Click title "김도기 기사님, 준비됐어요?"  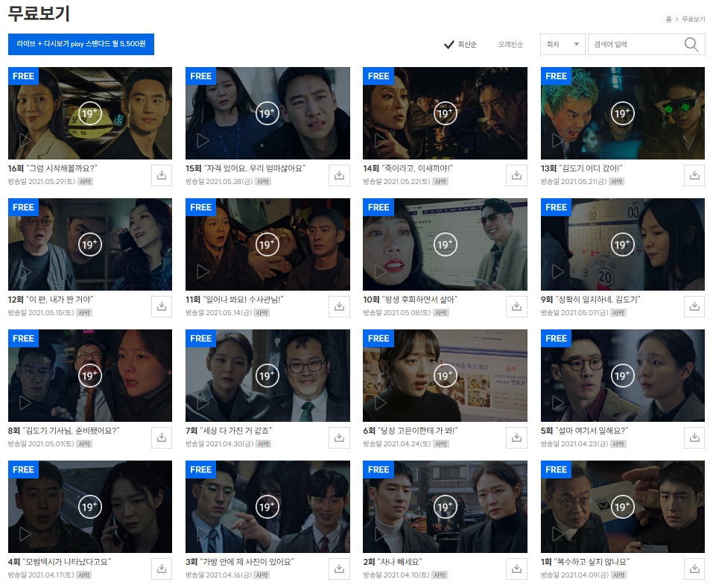pos(72,431)
